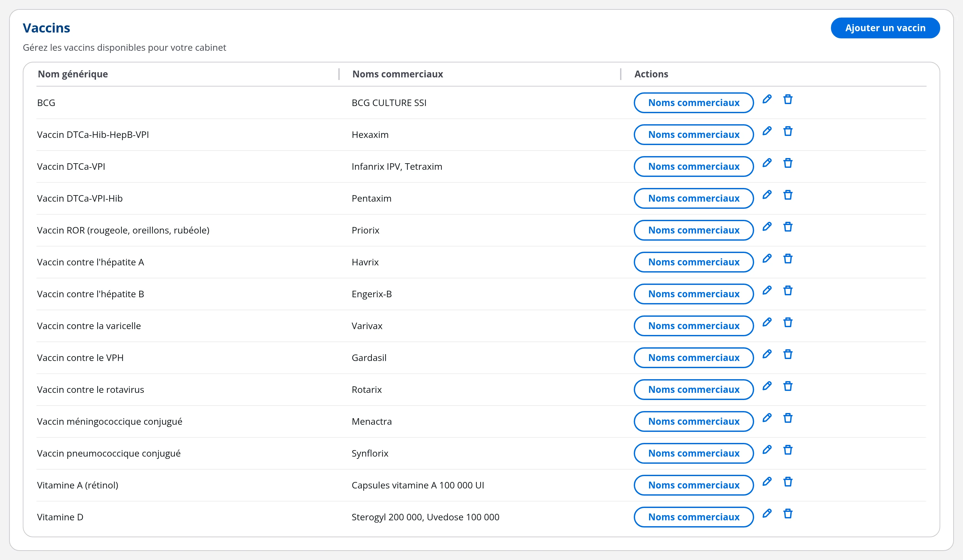Open Noms commerciaux for the BCG row
Viewport: 963px width, 560px height.
pyautogui.click(x=694, y=103)
